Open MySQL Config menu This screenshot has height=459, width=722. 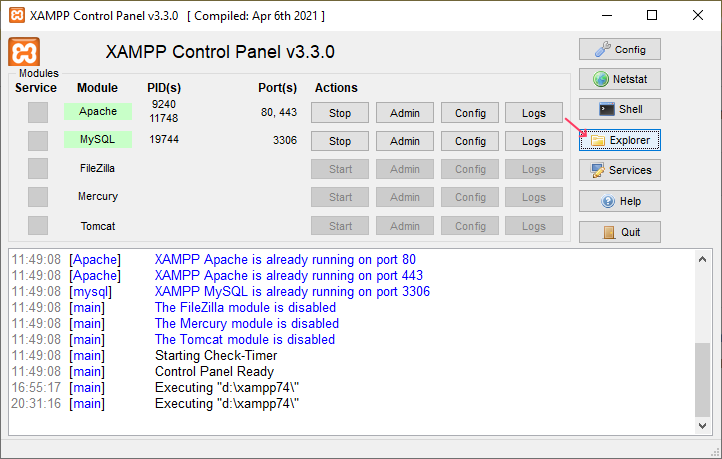tap(470, 141)
